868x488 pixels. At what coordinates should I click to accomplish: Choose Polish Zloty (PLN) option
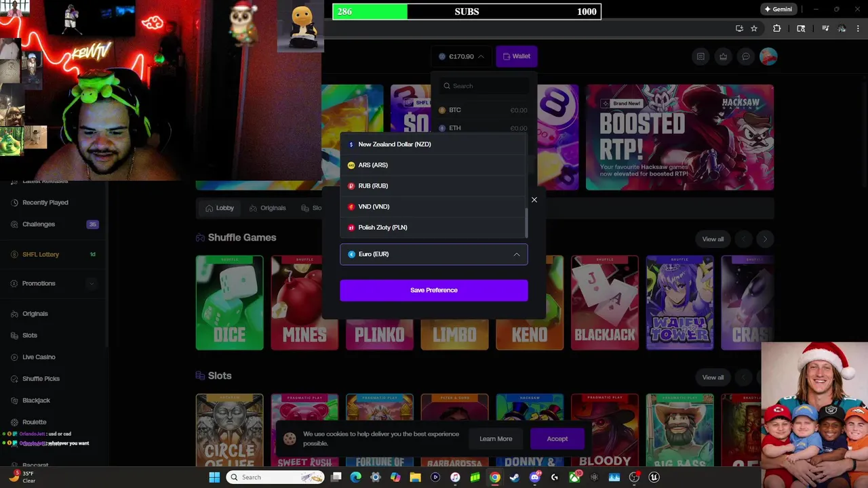tap(432, 228)
